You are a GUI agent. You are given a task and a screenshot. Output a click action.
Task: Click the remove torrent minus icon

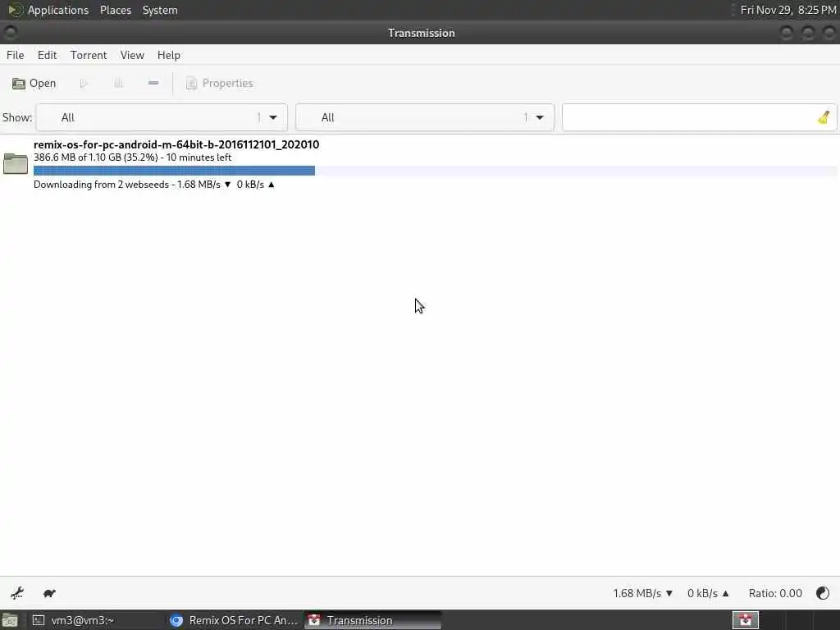pos(153,83)
